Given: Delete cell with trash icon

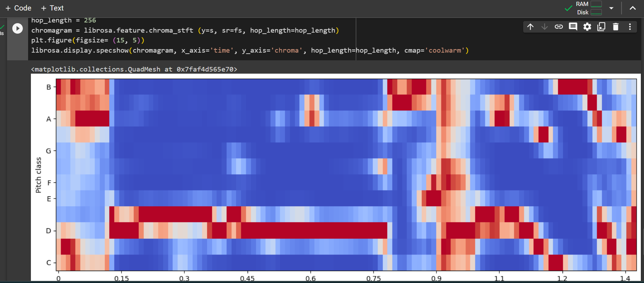Looking at the screenshot, I should click(616, 27).
